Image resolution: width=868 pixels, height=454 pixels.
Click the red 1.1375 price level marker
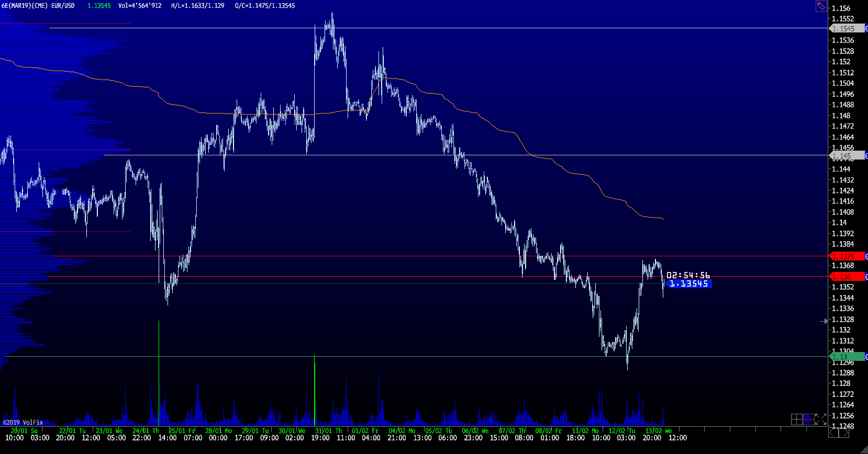(x=847, y=256)
